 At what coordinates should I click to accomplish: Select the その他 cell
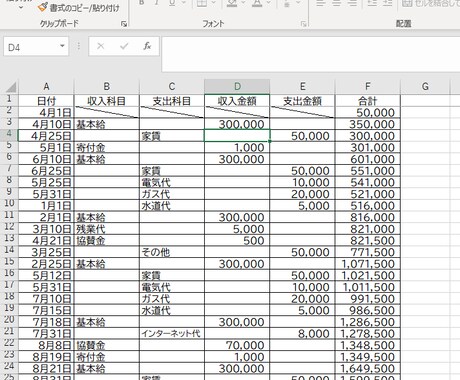172,252
